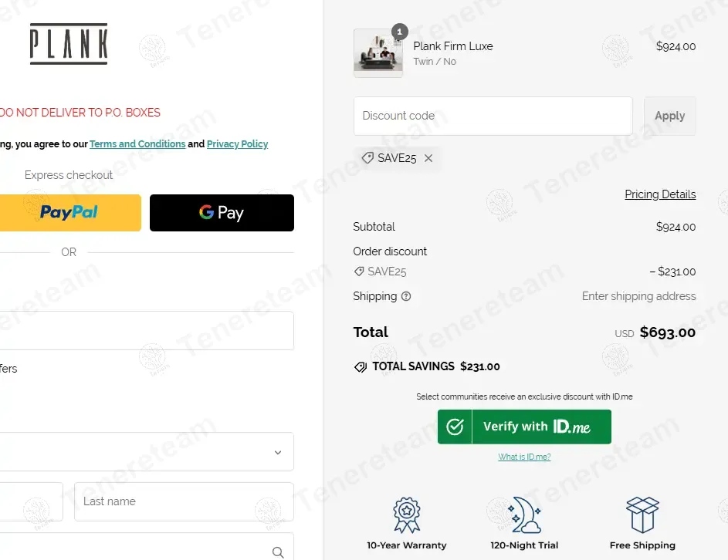This screenshot has height=560, width=728.
Task: Click the ID.me checkmark shield icon
Action: click(x=455, y=427)
